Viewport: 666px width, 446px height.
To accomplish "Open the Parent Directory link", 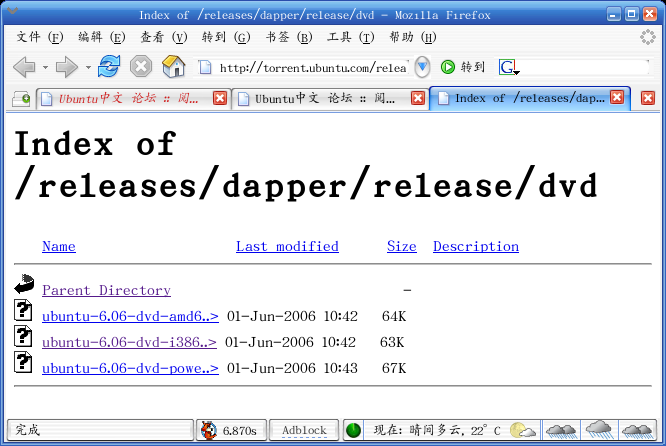I will (106, 291).
